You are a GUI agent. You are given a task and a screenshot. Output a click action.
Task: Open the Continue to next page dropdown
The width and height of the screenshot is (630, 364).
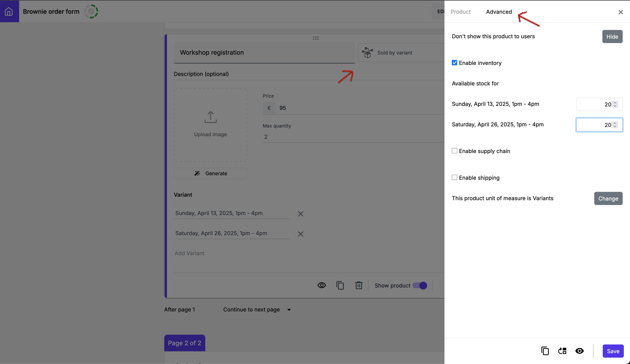257,310
